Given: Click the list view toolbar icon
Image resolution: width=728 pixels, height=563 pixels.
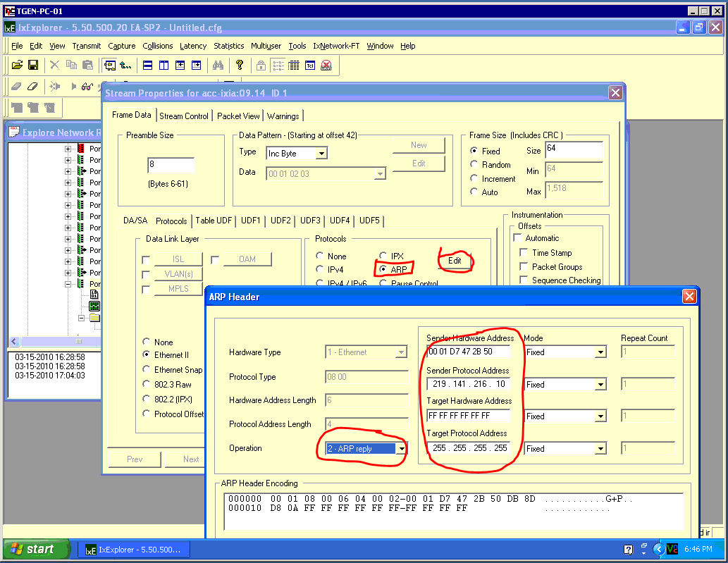Looking at the screenshot, I should point(278,66).
